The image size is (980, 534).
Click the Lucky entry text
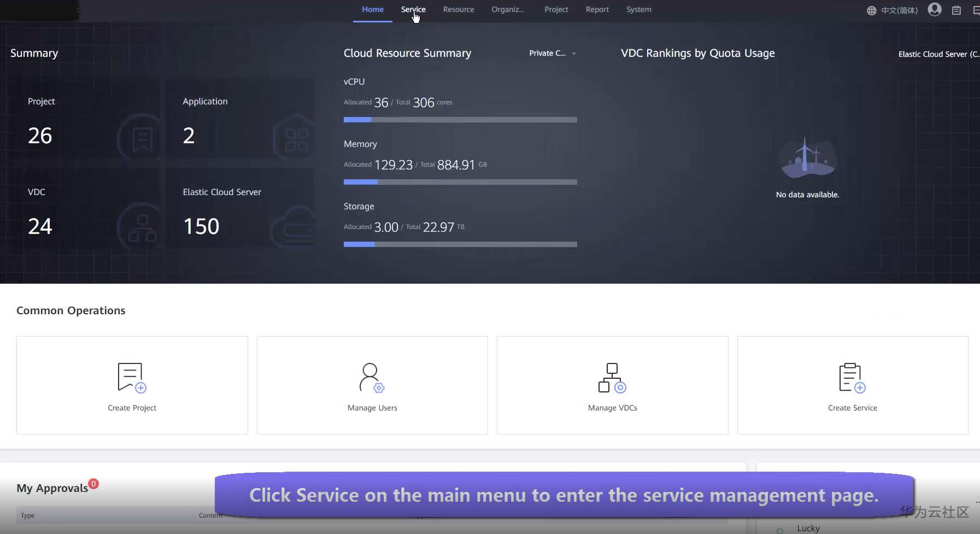click(x=808, y=529)
